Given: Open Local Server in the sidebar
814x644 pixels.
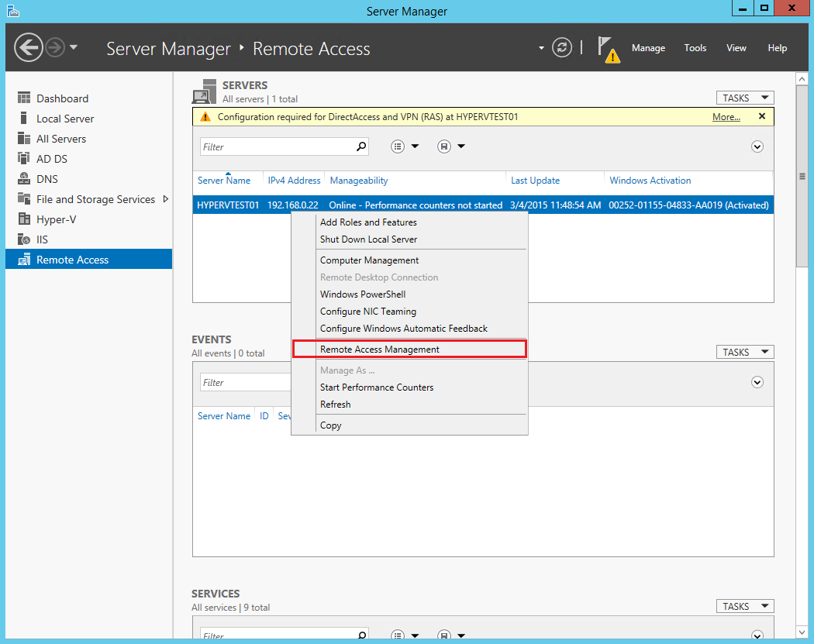Looking at the screenshot, I should [x=89, y=119].
